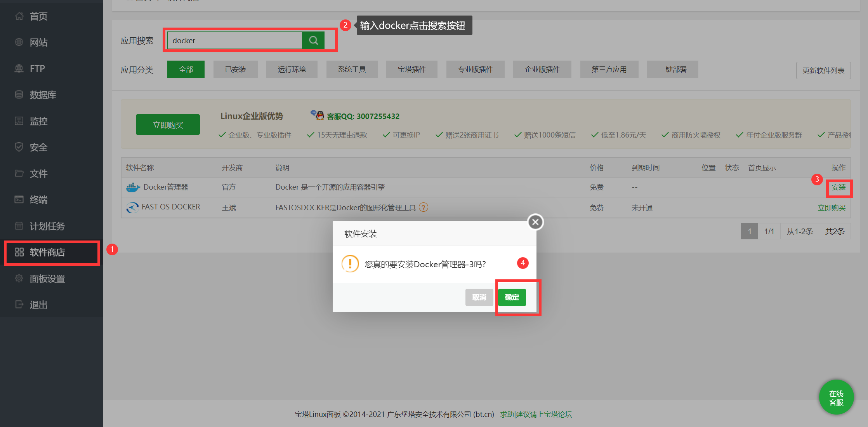Click 客服QQ: 3007255432 text
This screenshot has width=868, height=427.
coord(363,116)
